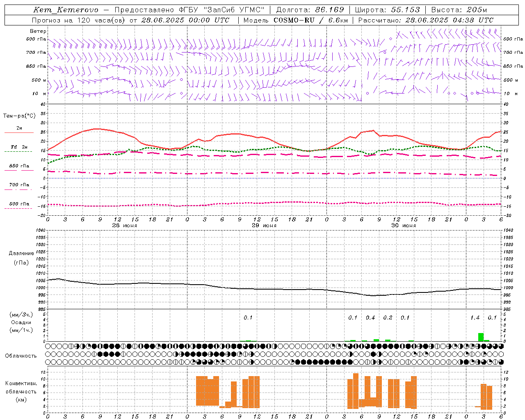Click the date label 29 июня
The width and height of the screenshot is (525, 420).
264,226
